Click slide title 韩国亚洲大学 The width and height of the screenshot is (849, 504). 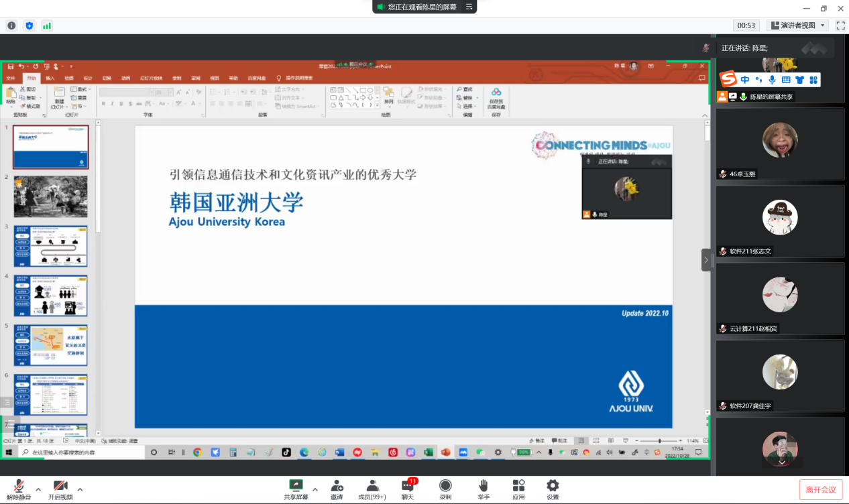(236, 203)
